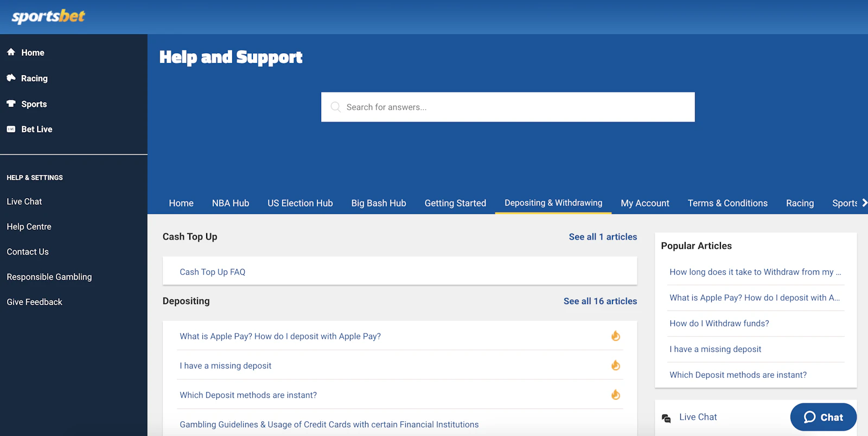Click the Sportsbet logo
This screenshot has width=868, height=436.
(x=48, y=16)
